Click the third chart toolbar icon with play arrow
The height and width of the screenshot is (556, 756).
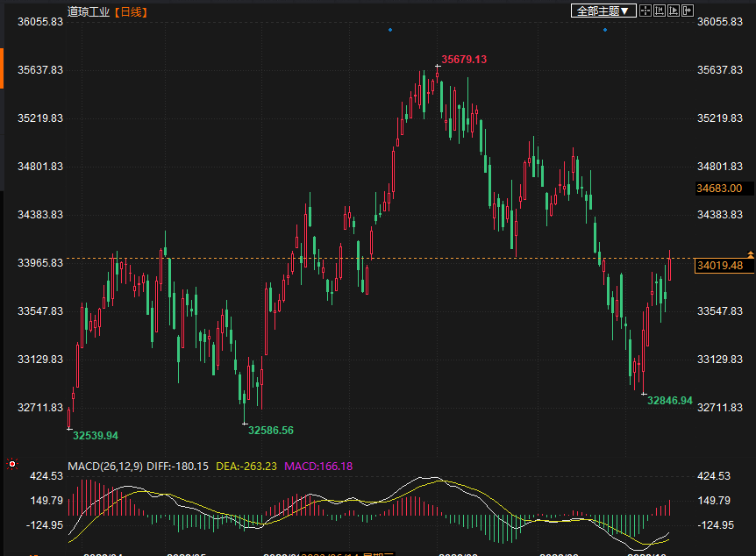(674, 11)
